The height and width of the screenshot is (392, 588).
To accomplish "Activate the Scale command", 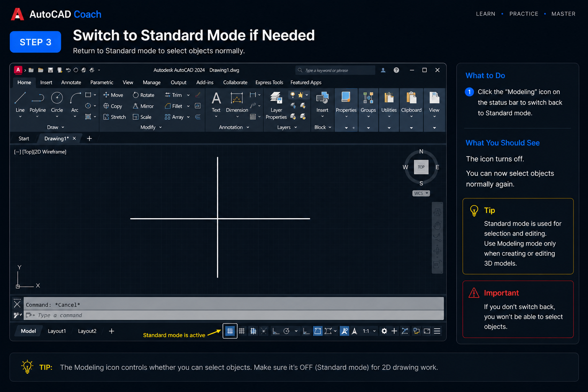I will click(142, 117).
